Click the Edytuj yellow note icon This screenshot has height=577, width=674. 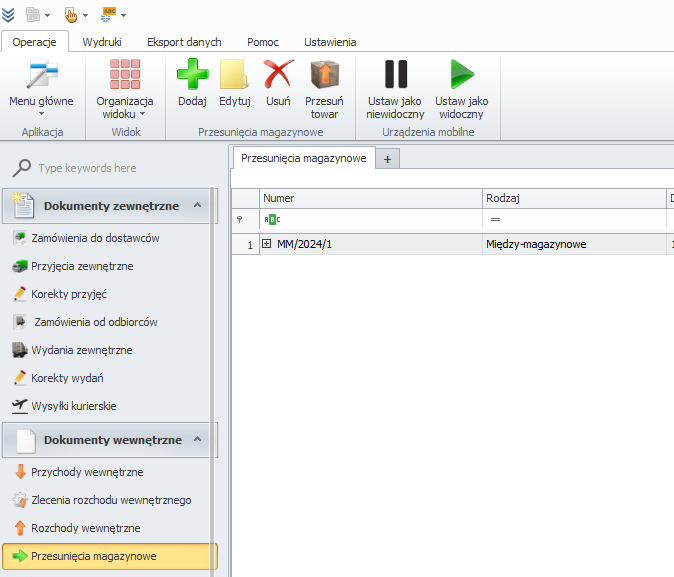[x=234, y=74]
